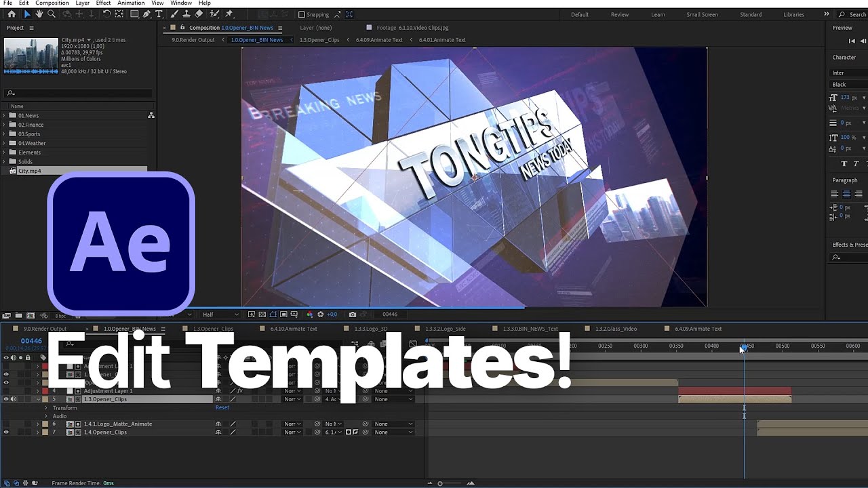This screenshot has width=868, height=488.
Task: Toggle audio speaker of 1.3.Opener_Clips layer
Action: click(x=14, y=399)
